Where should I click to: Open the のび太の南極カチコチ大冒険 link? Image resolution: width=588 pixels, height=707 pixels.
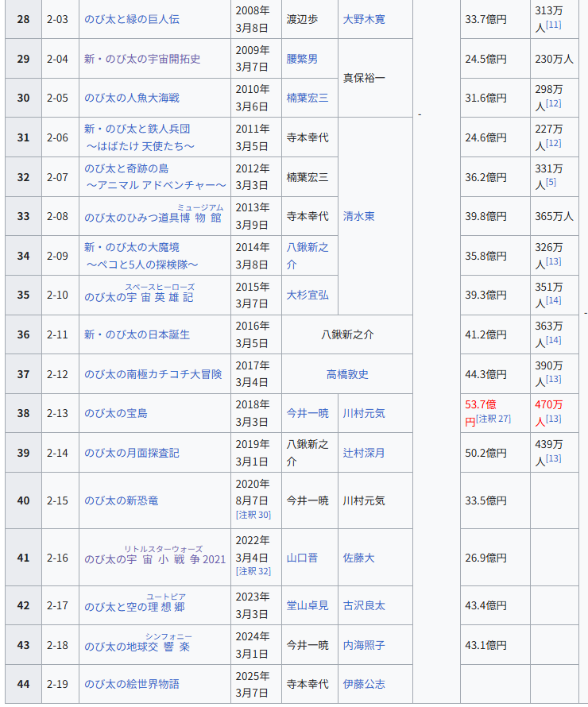(153, 374)
